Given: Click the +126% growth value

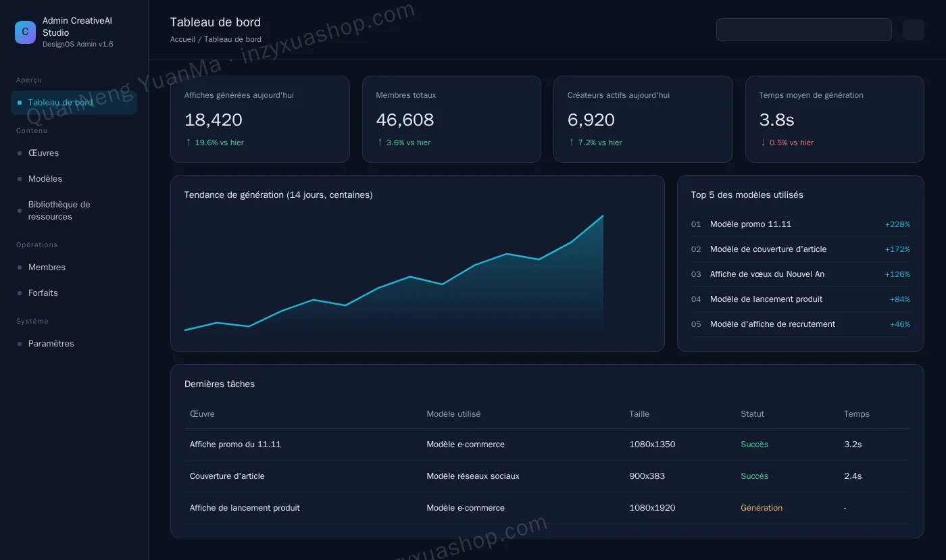Looking at the screenshot, I should (x=897, y=274).
